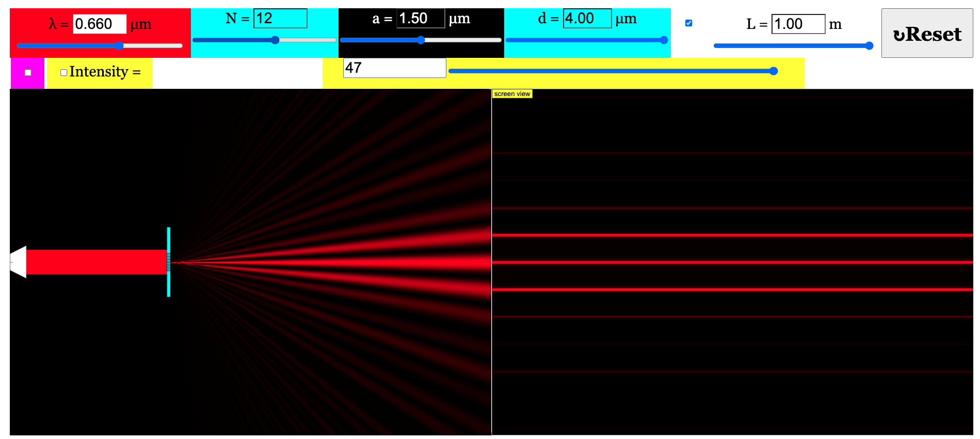Click the 'screen view' label
Image resolution: width=980 pixels, height=439 pixels.
tap(511, 94)
